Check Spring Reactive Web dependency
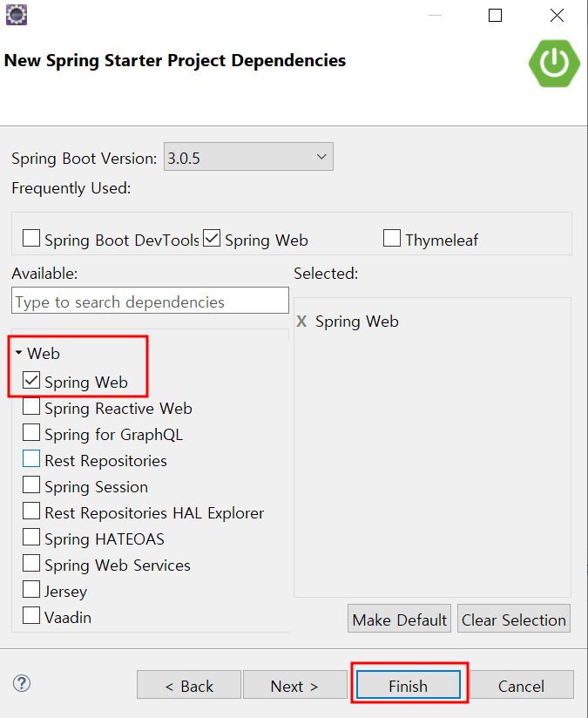Image resolution: width=588 pixels, height=718 pixels. coord(31,406)
